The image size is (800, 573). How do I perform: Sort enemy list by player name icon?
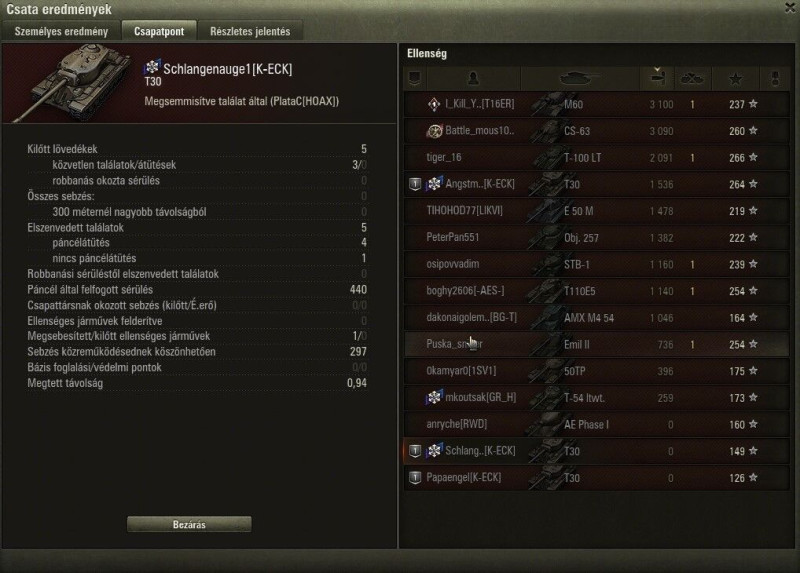(x=473, y=79)
